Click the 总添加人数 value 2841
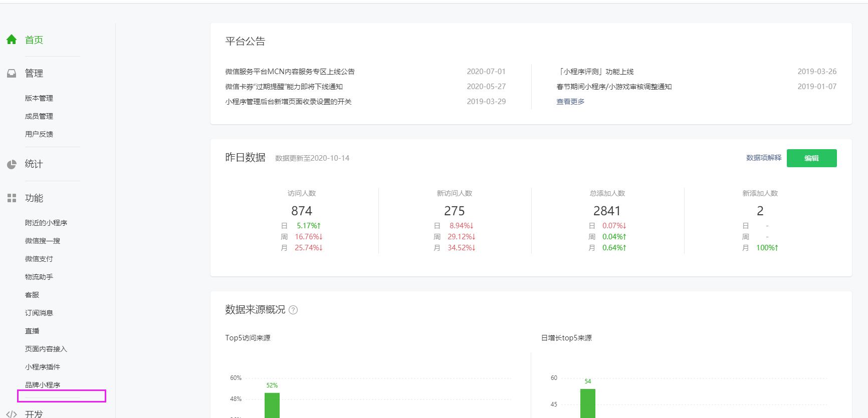Viewport: 868px width, 418px height. tap(607, 211)
